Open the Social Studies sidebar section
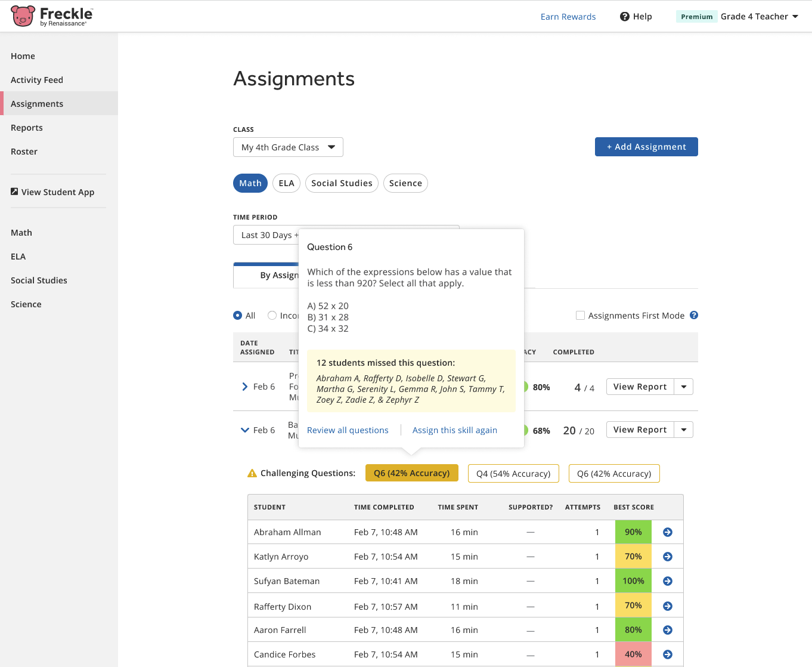812x667 pixels. tap(39, 280)
